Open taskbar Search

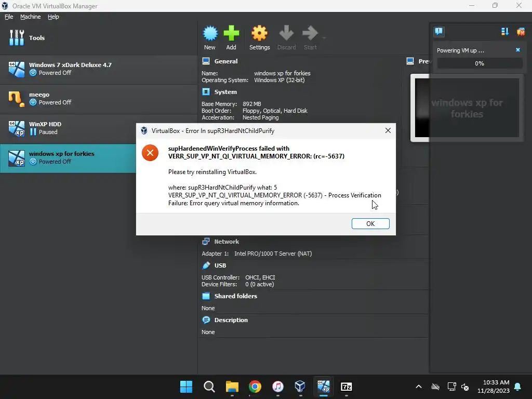point(209,387)
